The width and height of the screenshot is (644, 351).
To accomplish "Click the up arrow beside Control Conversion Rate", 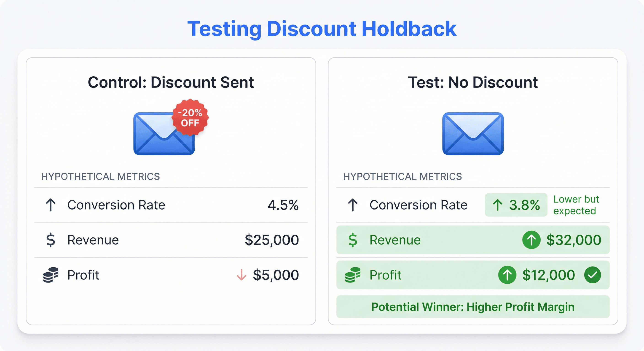I will pos(51,205).
